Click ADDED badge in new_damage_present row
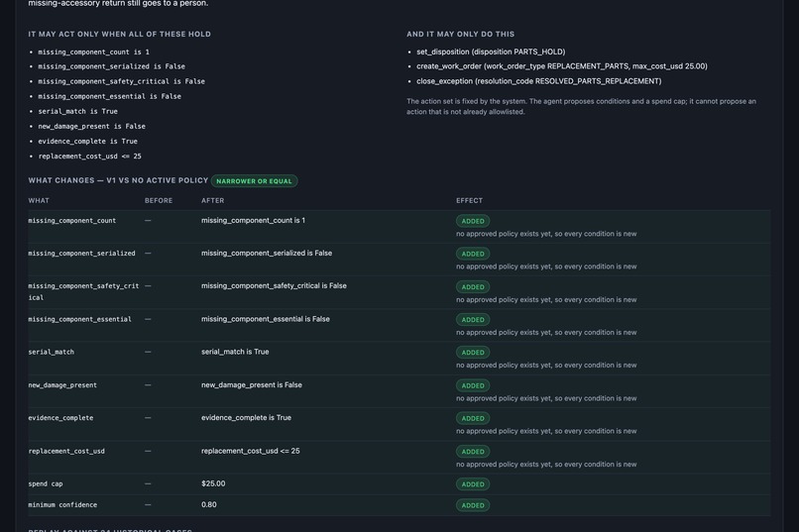This screenshot has height=532, width=799. (x=473, y=385)
